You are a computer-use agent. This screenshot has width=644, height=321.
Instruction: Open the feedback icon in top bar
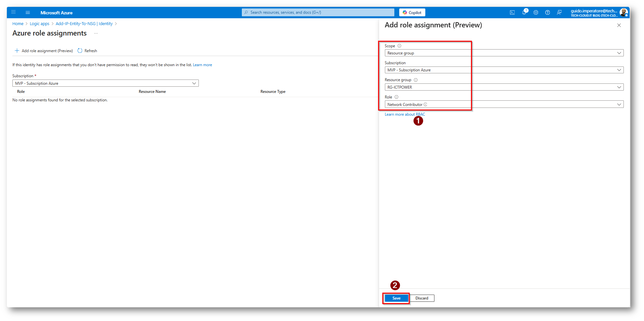(559, 12)
